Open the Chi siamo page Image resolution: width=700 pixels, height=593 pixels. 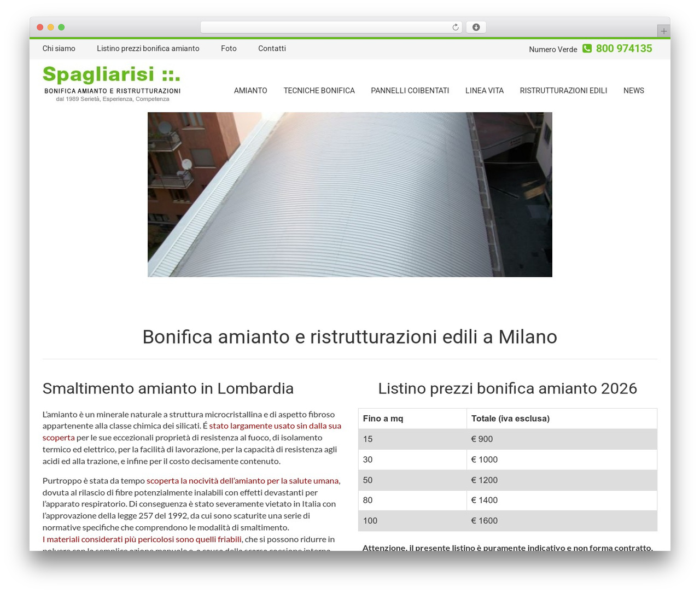[x=59, y=49]
